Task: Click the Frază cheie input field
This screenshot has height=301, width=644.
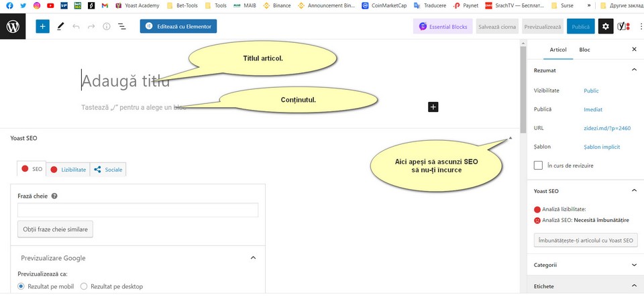Action: (x=138, y=210)
